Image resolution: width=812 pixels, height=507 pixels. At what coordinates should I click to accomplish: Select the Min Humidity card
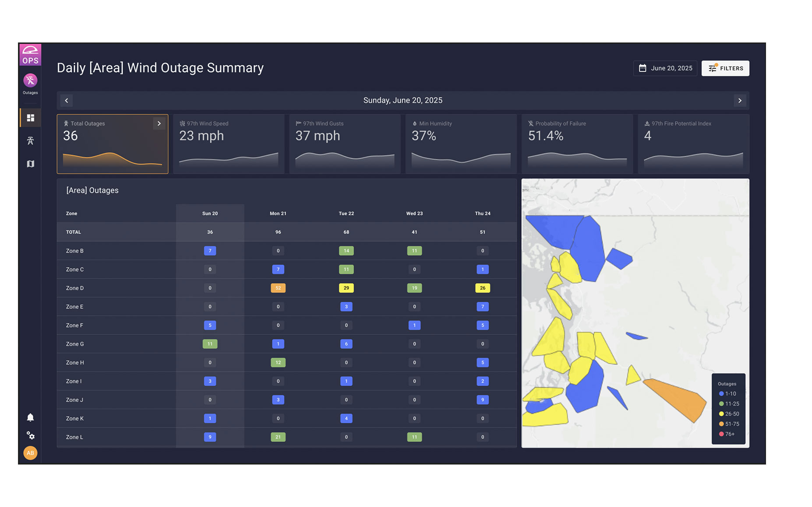click(x=461, y=144)
